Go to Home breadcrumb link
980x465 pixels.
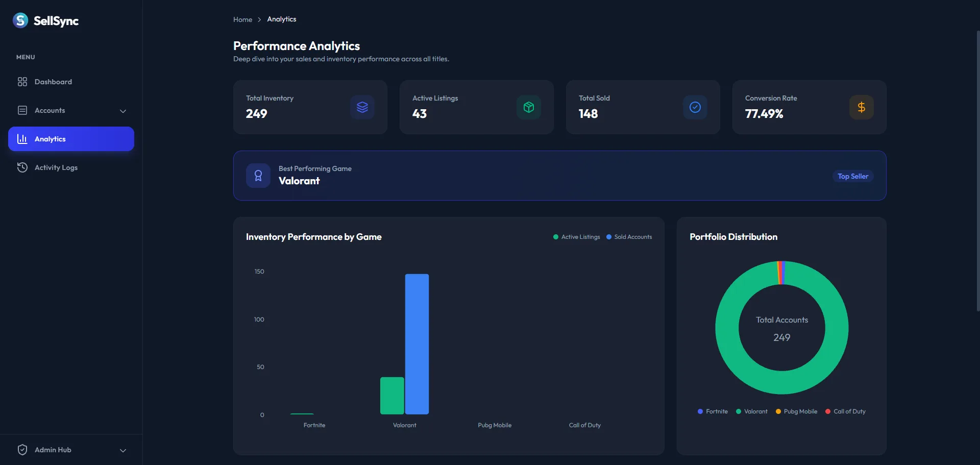pos(242,19)
